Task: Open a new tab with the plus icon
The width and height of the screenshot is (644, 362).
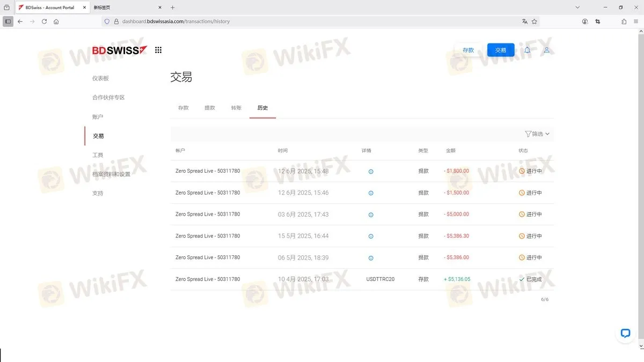Action: [172, 8]
